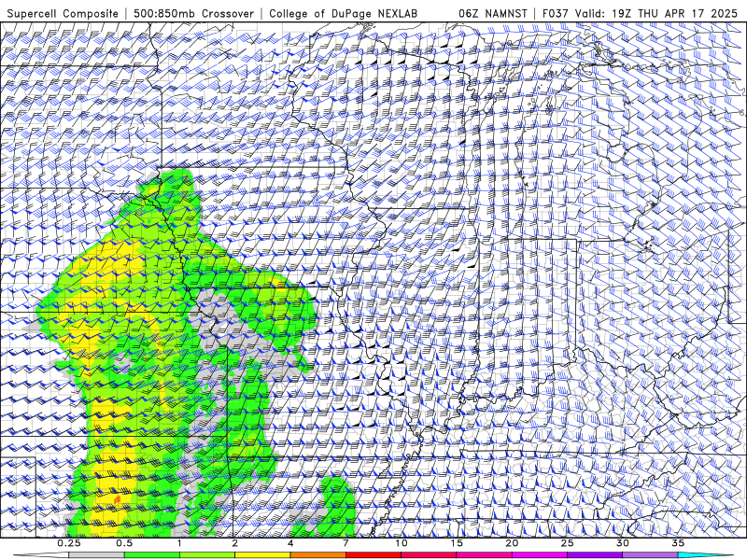Select the red color bar segment
Image resolution: width=747 pixels, height=560 pixels.
pos(373,555)
